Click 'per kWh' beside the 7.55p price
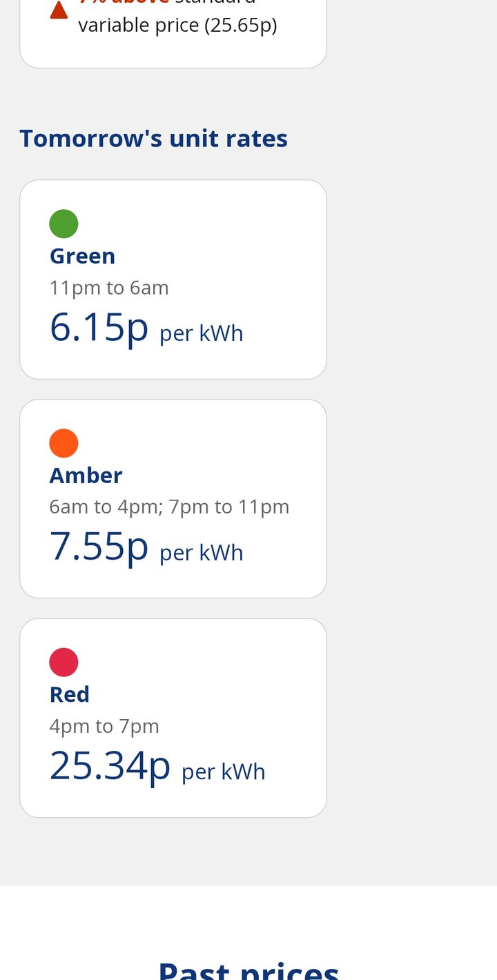The width and height of the screenshot is (497, 980). click(202, 553)
